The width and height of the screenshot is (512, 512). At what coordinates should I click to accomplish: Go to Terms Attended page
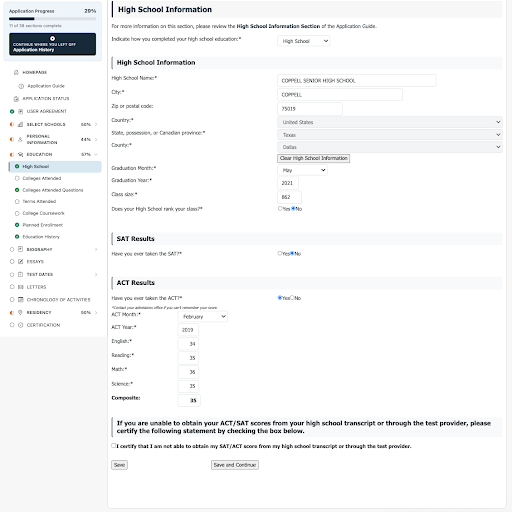tap(39, 201)
